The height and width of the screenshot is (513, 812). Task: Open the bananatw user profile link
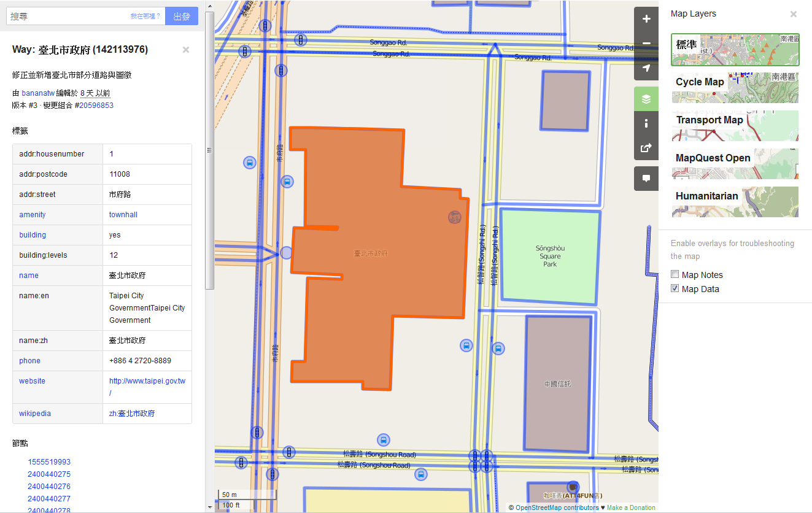[38, 93]
